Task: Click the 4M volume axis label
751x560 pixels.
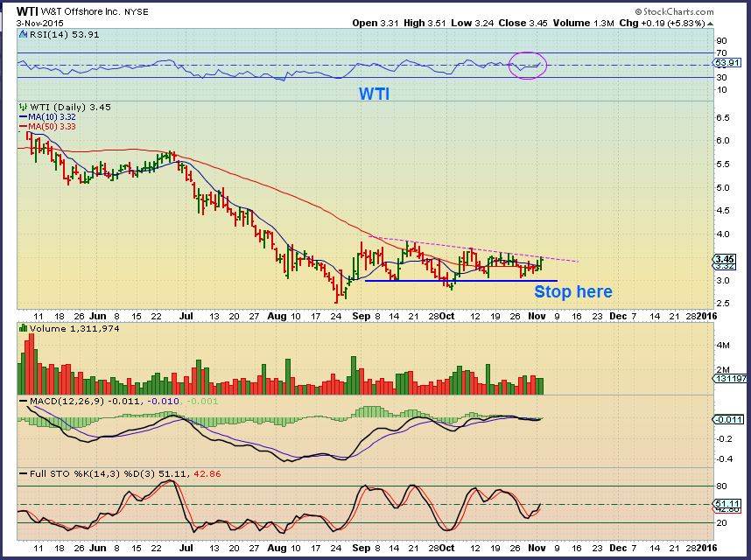Action: pos(723,346)
